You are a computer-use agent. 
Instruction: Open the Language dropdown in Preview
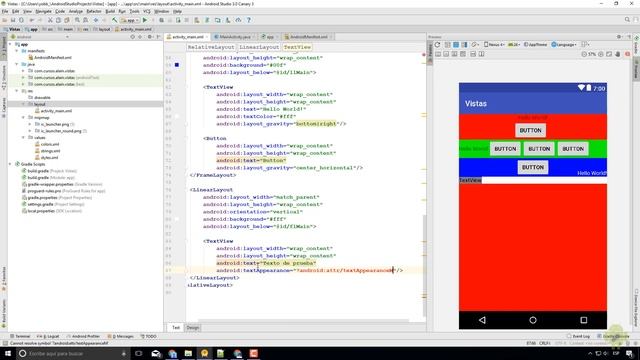pyautogui.click(x=564, y=44)
